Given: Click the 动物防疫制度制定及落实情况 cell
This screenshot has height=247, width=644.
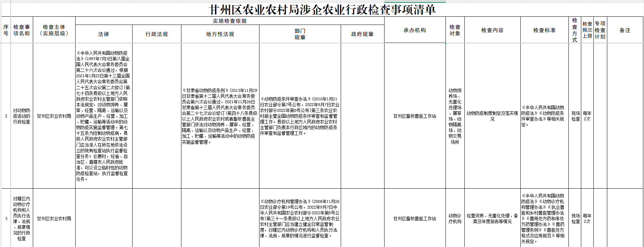Looking at the screenshot, I should coord(492,116).
